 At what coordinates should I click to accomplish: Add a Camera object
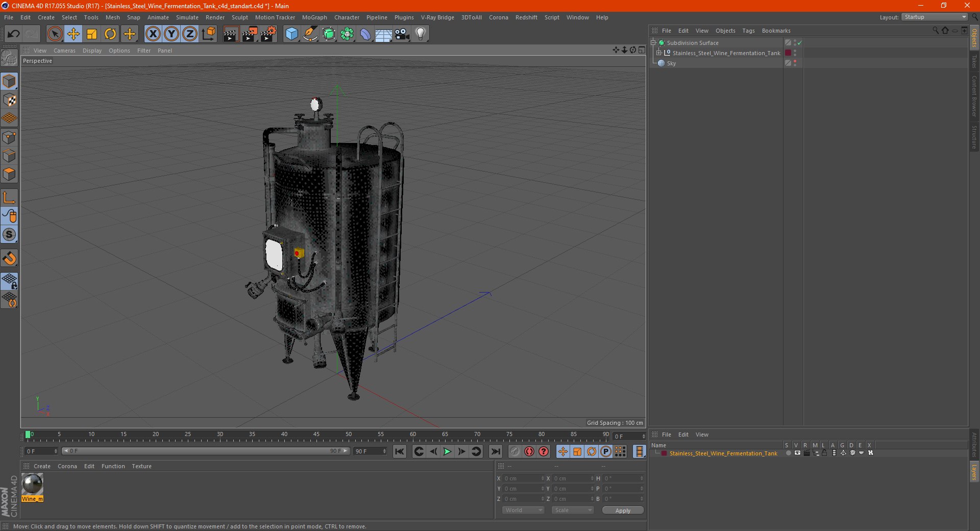coord(402,34)
